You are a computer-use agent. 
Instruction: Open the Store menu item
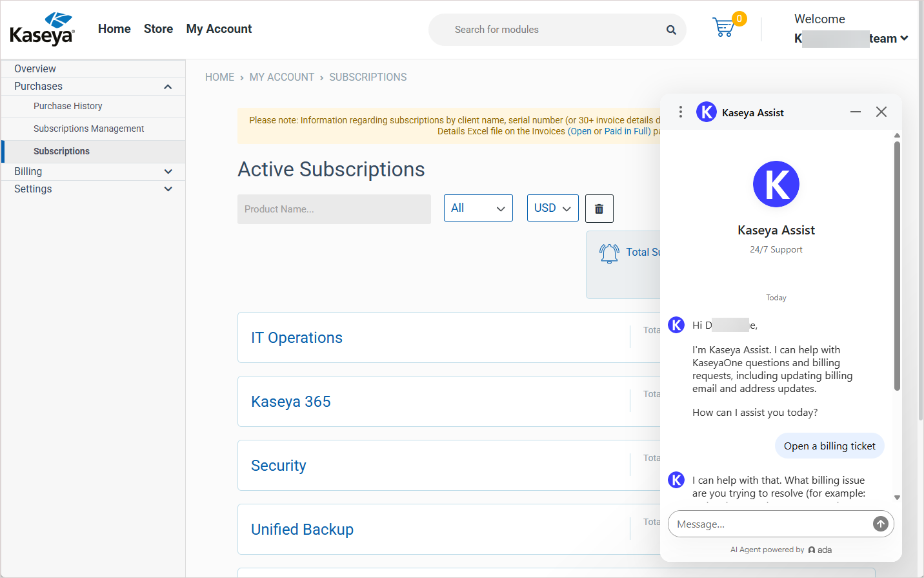click(x=158, y=29)
